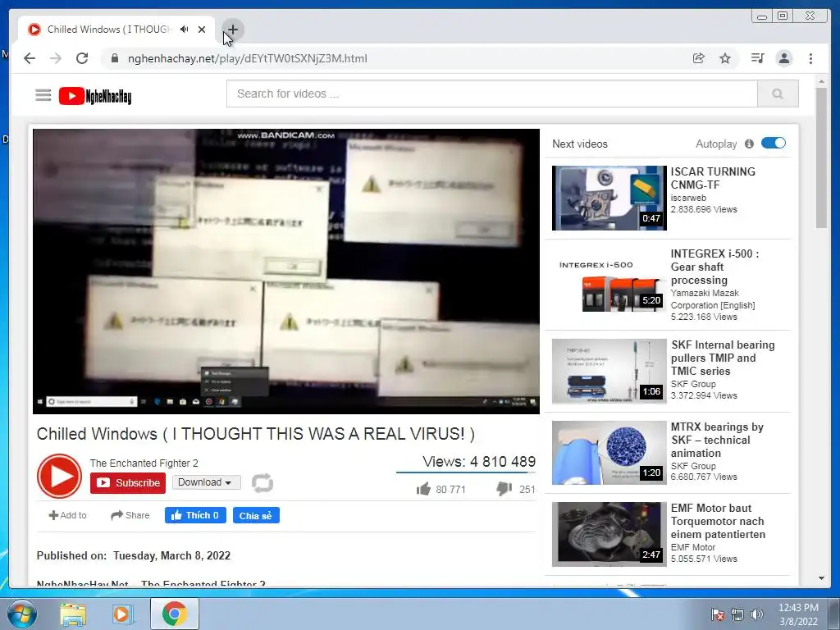Open EMF Motor baut thumbnail
This screenshot has width=840, height=630.
[x=609, y=534]
